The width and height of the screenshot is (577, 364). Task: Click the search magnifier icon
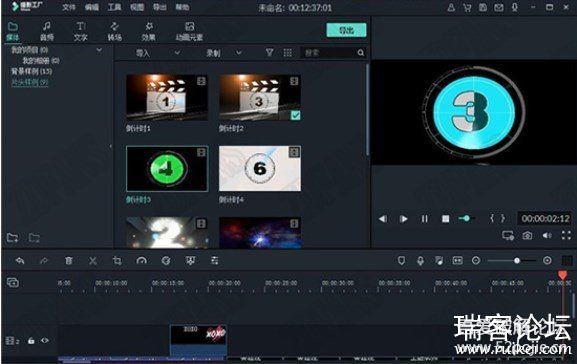[361, 53]
